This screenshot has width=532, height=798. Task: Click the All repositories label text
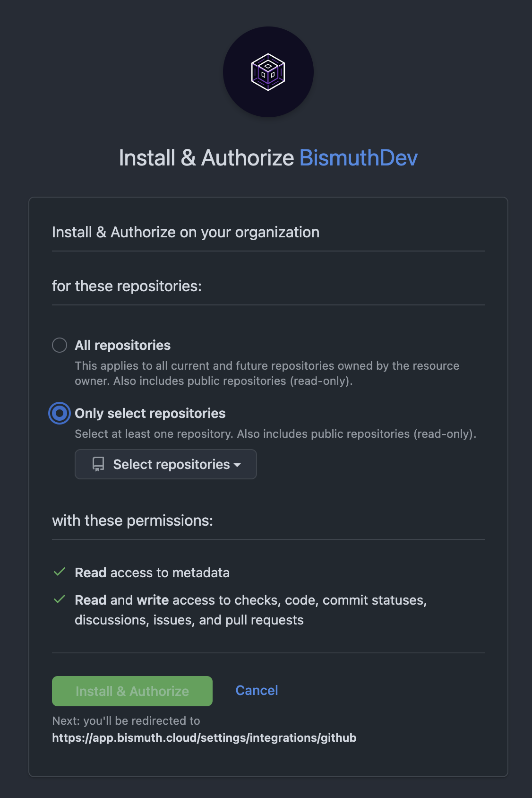[x=123, y=345]
